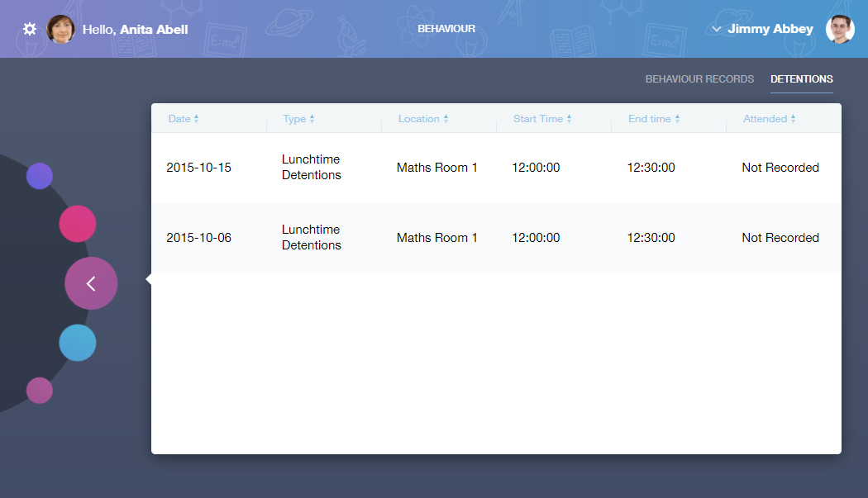Click Lunchtime Detentions in 2015-10-06 row

[311, 237]
